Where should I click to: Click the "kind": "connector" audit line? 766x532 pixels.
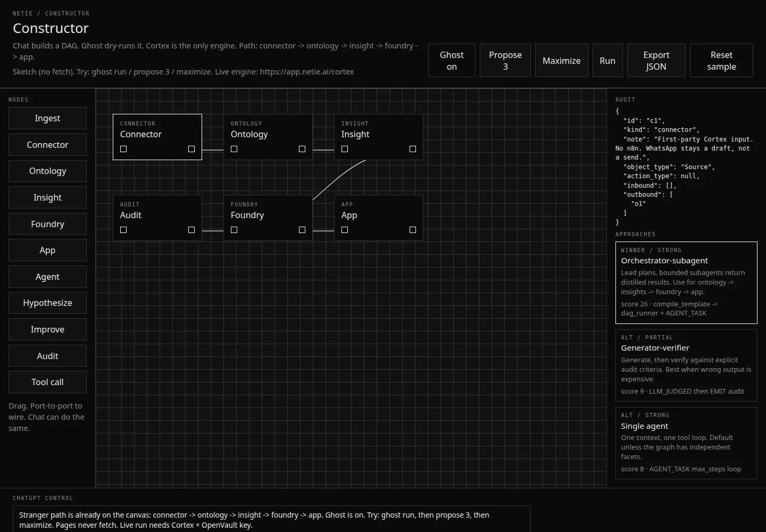pos(661,130)
